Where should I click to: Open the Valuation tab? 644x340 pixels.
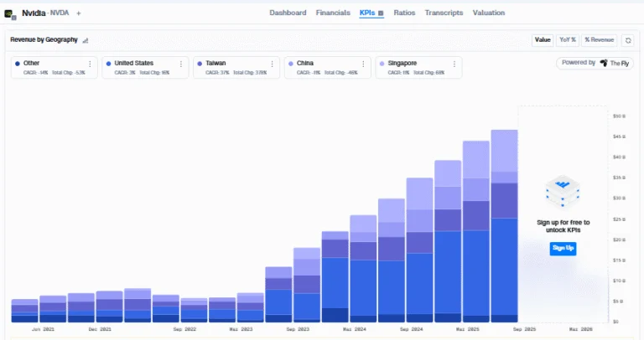[x=489, y=13]
